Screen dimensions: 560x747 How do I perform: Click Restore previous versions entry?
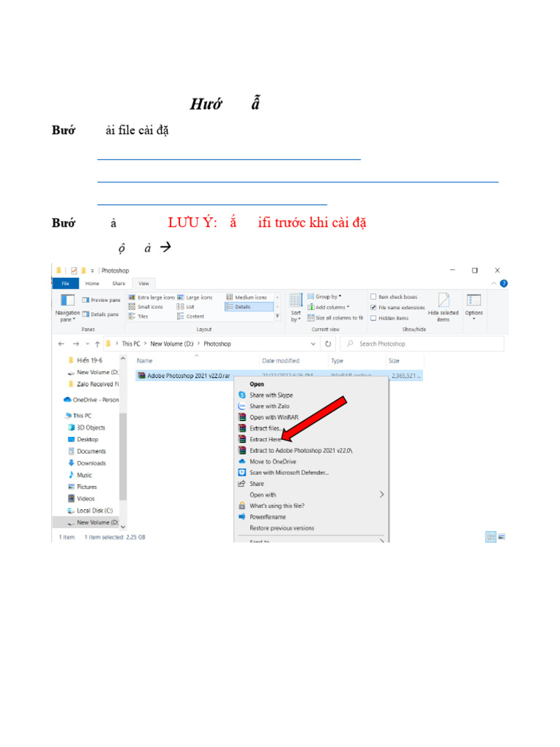tap(282, 528)
